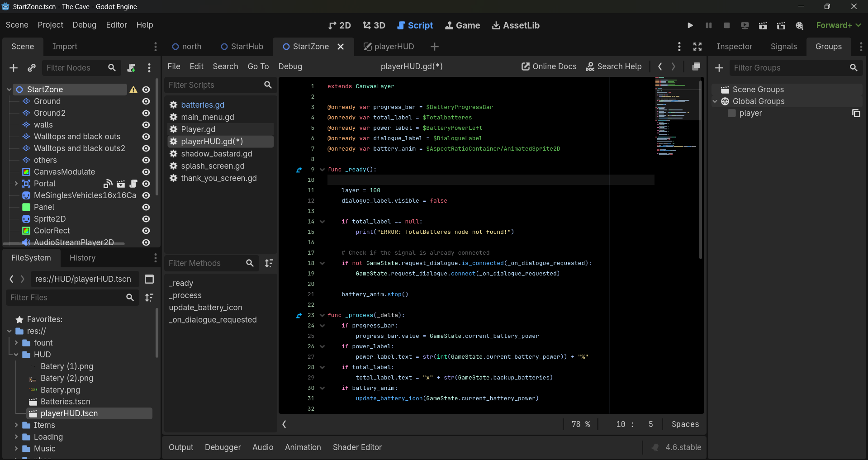
Task: Click the attach script icon in Scene dock
Action: [x=131, y=68]
